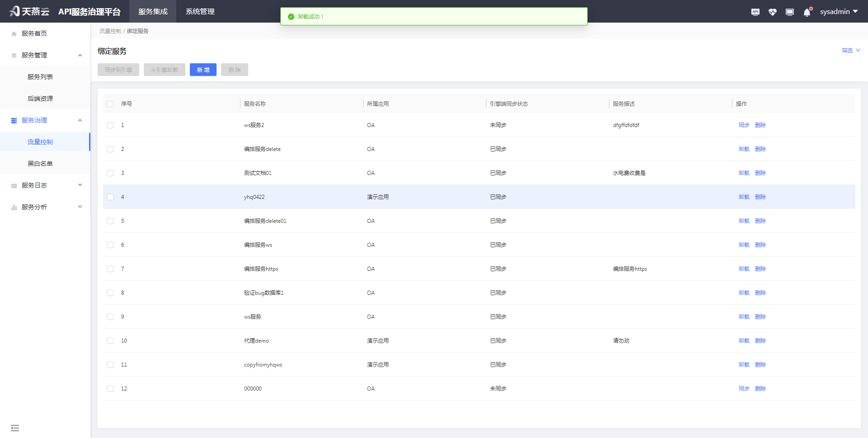Open the API documentation icon in top bar

pyautogui.click(x=755, y=12)
